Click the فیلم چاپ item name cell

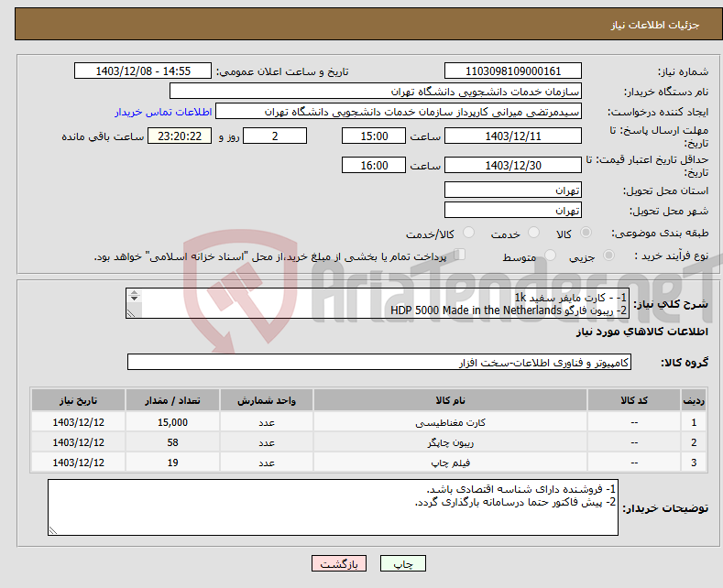(450, 463)
